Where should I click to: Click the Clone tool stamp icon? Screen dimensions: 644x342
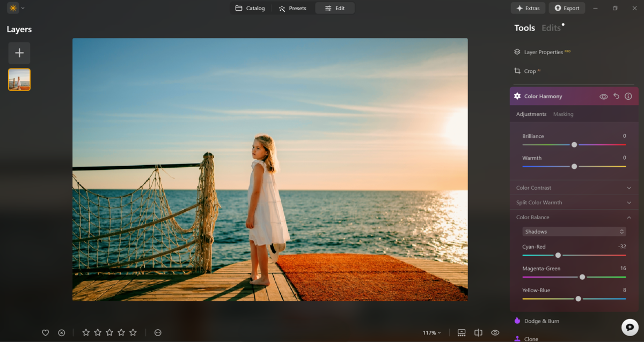517,339
